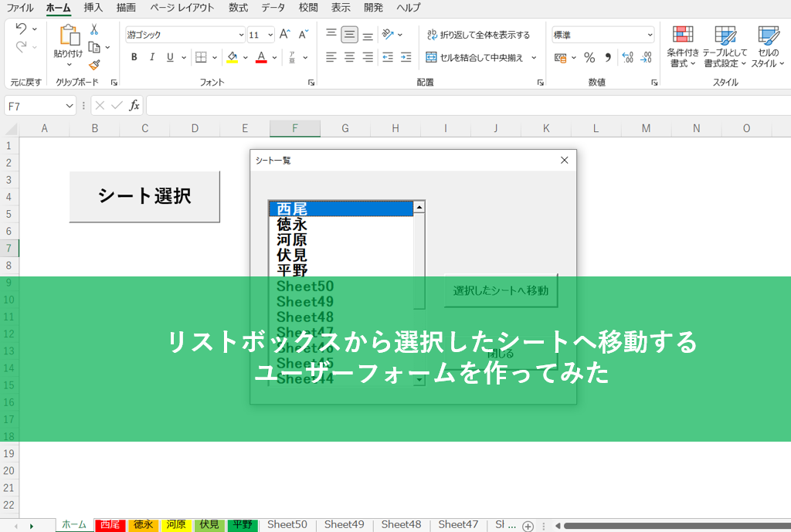Open 条件付き書式 conditional formatting
This screenshot has width=791, height=532.
[683, 47]
